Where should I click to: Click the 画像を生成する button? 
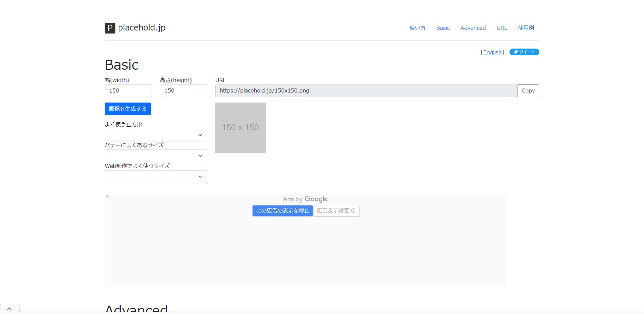pos(128,109)
